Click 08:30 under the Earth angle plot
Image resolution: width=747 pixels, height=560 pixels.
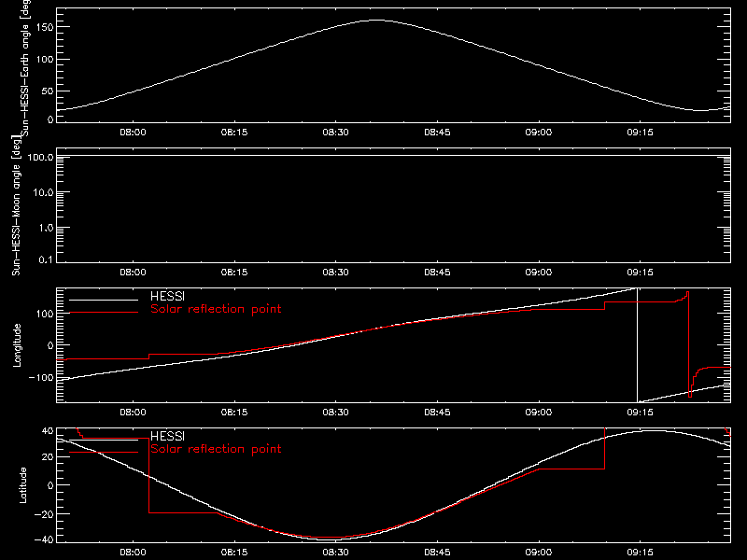[x=336, y=133]
